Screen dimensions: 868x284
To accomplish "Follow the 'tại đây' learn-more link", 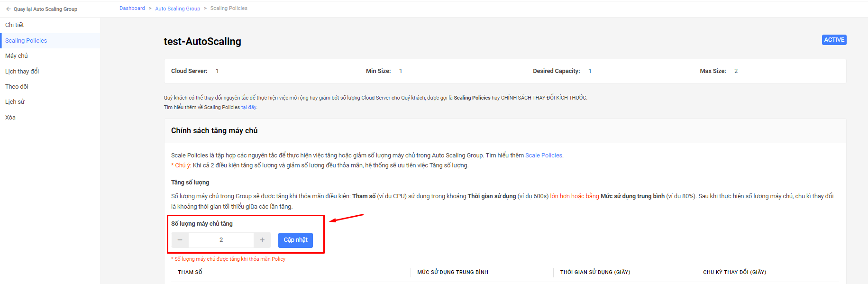I will pos(249,107).
